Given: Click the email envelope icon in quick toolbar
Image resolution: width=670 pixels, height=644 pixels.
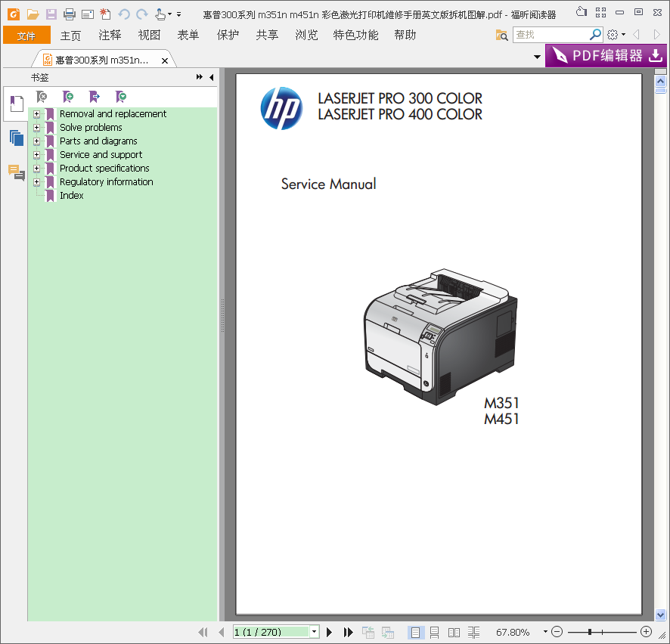Looking at the screenshot, I should click(88, 14).
